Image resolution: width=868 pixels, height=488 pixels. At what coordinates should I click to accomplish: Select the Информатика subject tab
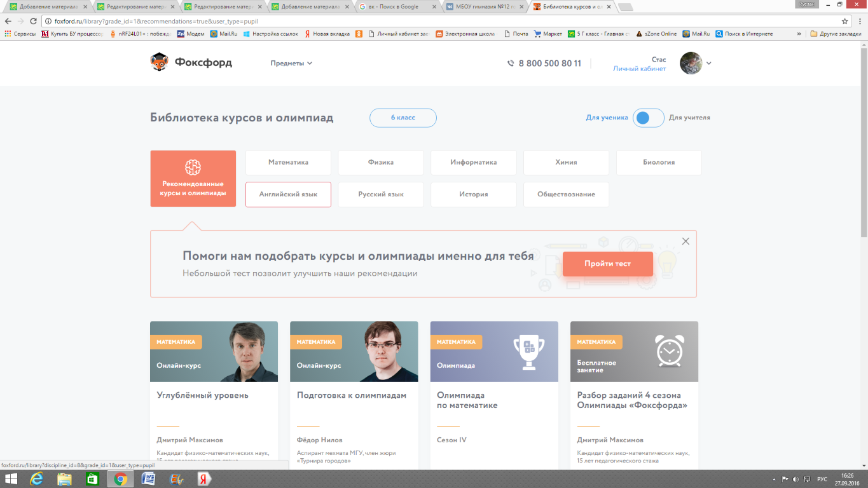pyautogui.click(x=474, y=163)
